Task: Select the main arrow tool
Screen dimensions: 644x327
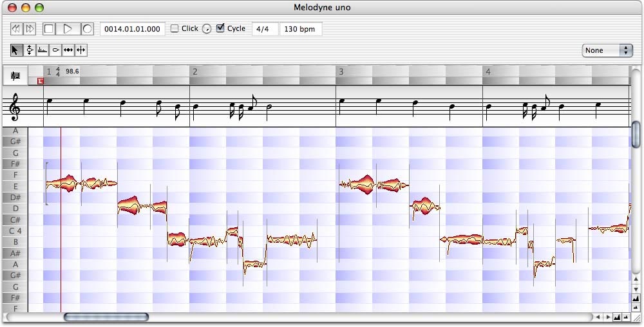Action: (x=16, y=50)
